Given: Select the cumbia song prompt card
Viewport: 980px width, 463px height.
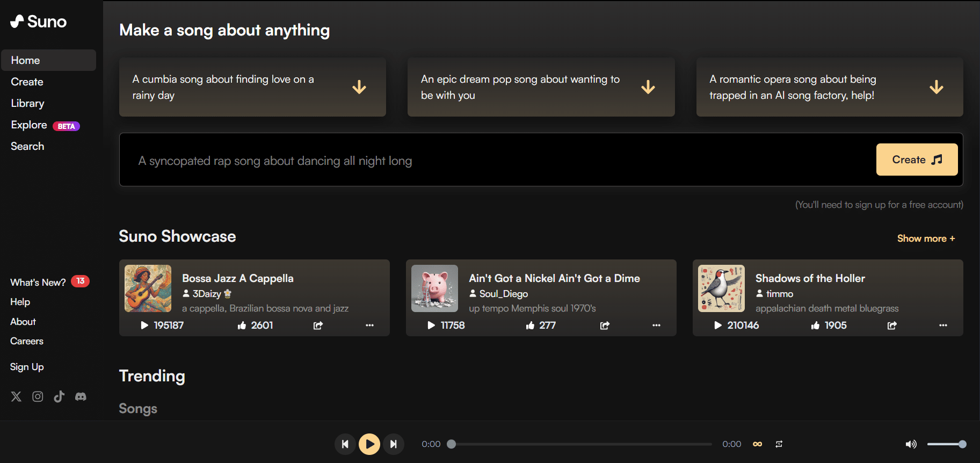Looking at the screenshot, I should pyautogui.click(x=252, y=87).
